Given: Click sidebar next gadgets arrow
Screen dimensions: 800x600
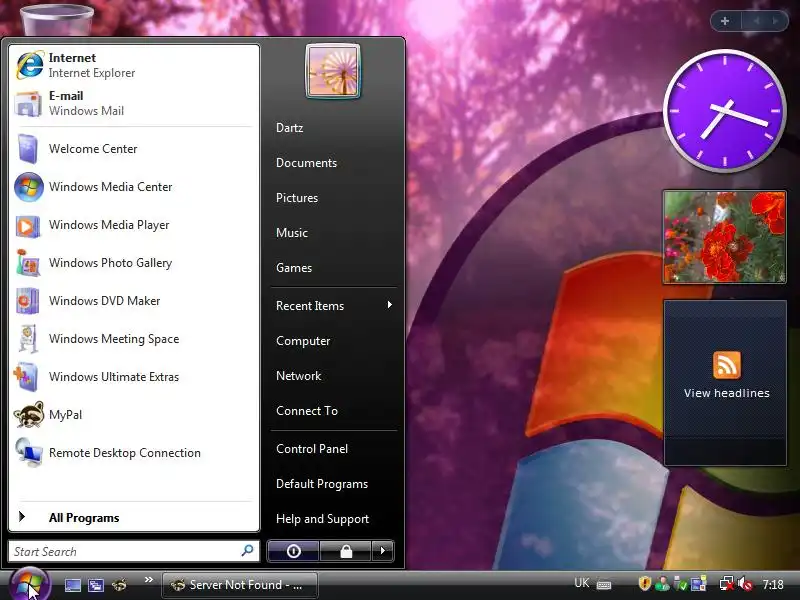Looking at the screenshot, I should (775, 21).
